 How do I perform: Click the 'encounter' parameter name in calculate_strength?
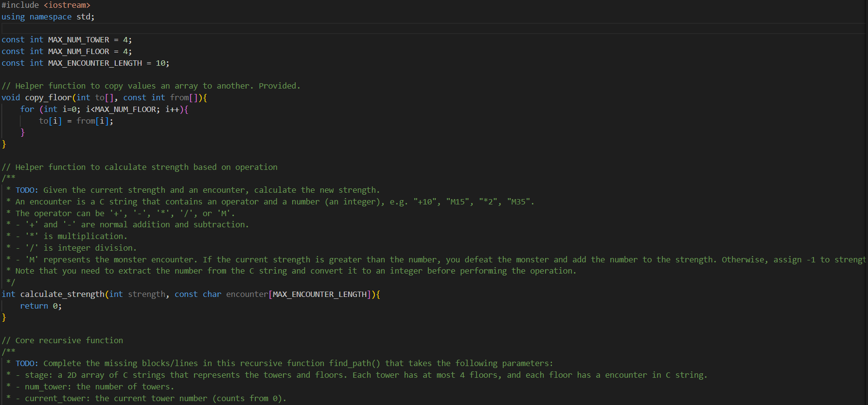click(247, 295)
